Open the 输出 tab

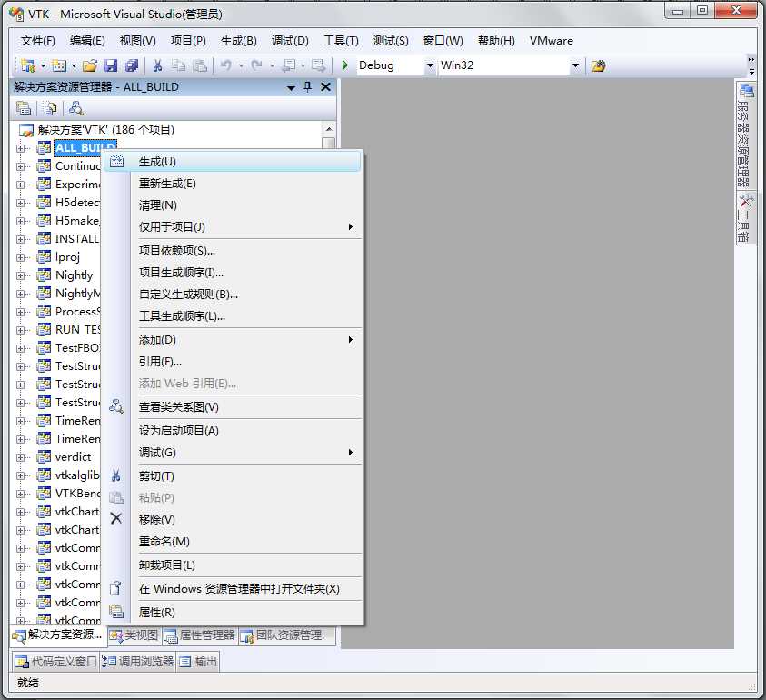(x=198, y=662)
